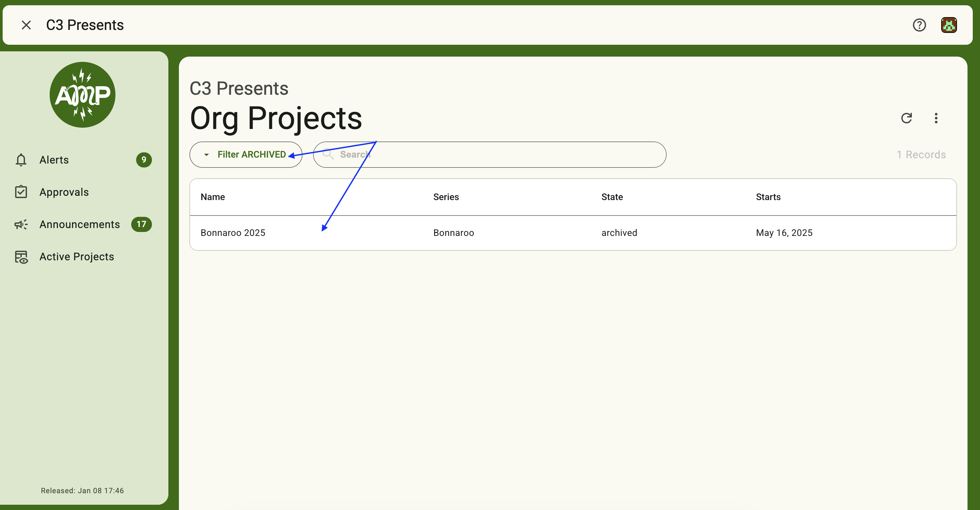The width and height of the screenshot is (980, 510).
Task: Sort by the Name column header
Action: click(x=213, y=197)
